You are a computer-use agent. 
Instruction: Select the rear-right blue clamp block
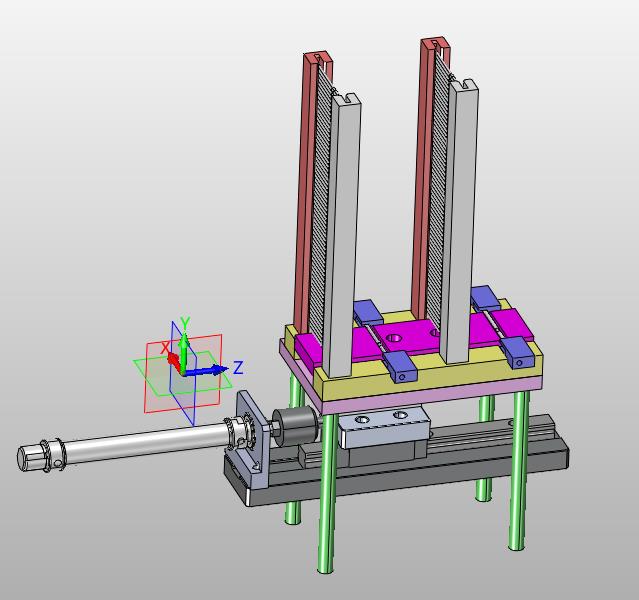click(486, 297)
